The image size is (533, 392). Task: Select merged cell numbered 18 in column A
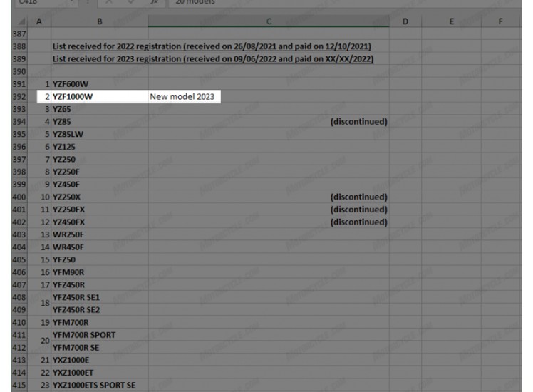[x=44, y=304]
